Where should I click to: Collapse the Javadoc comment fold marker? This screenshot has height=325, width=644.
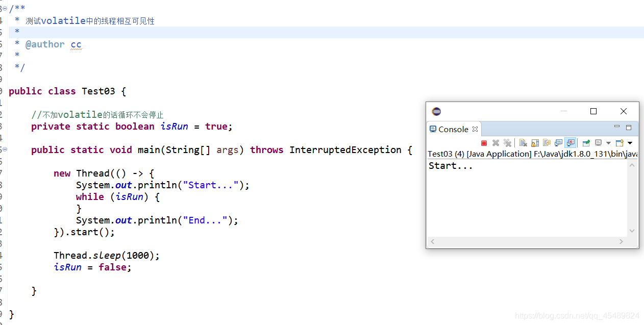(5, 8)
